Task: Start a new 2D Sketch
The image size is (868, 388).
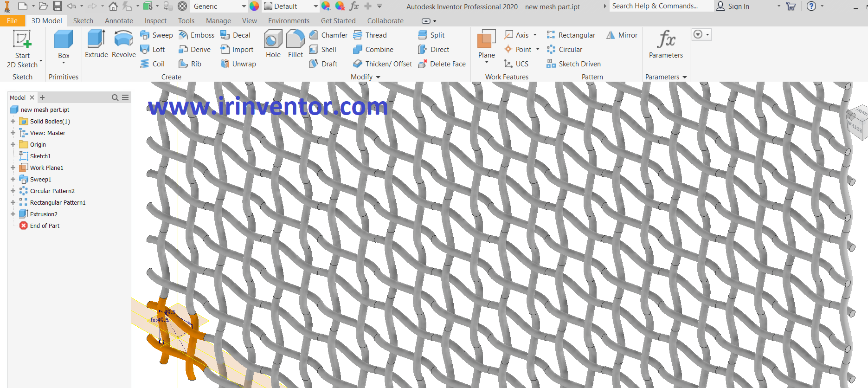Action: tap(22, 49)
